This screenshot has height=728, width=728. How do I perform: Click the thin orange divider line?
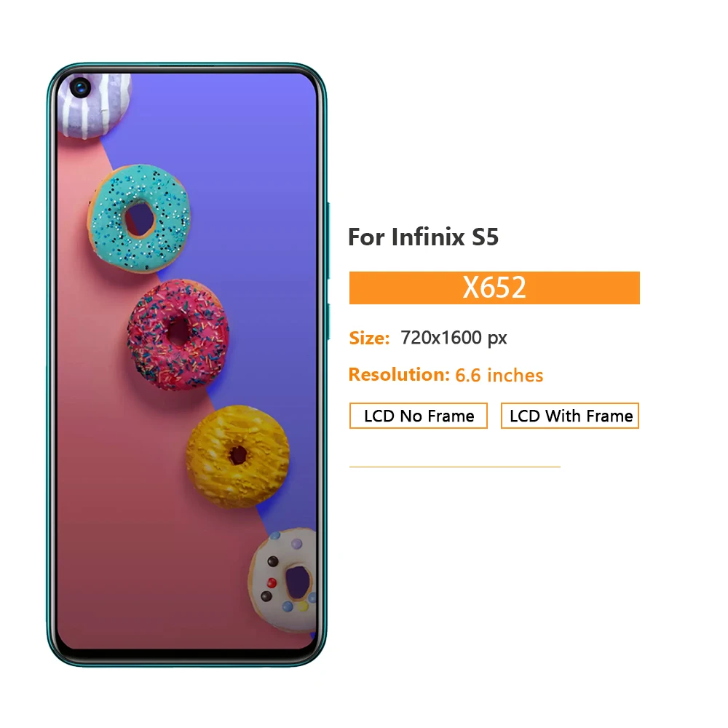(454, 467)
